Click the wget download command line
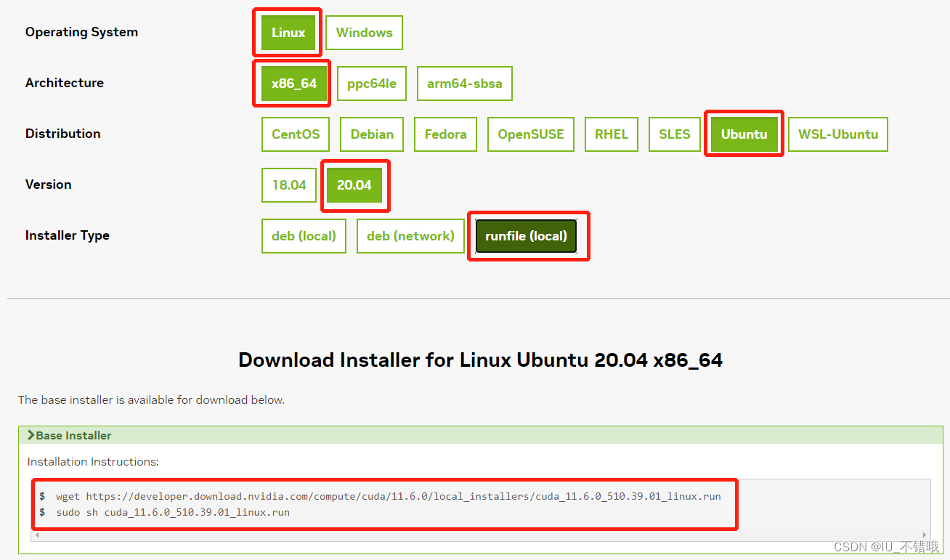The width and height of the screenshot is (950, 560). pyautogui.click(x=389, y=497)
